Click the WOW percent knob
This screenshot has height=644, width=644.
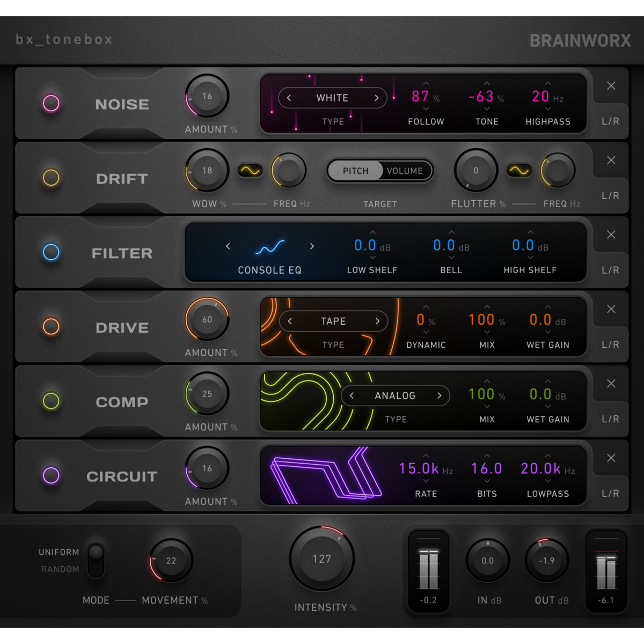coord(207,171)
